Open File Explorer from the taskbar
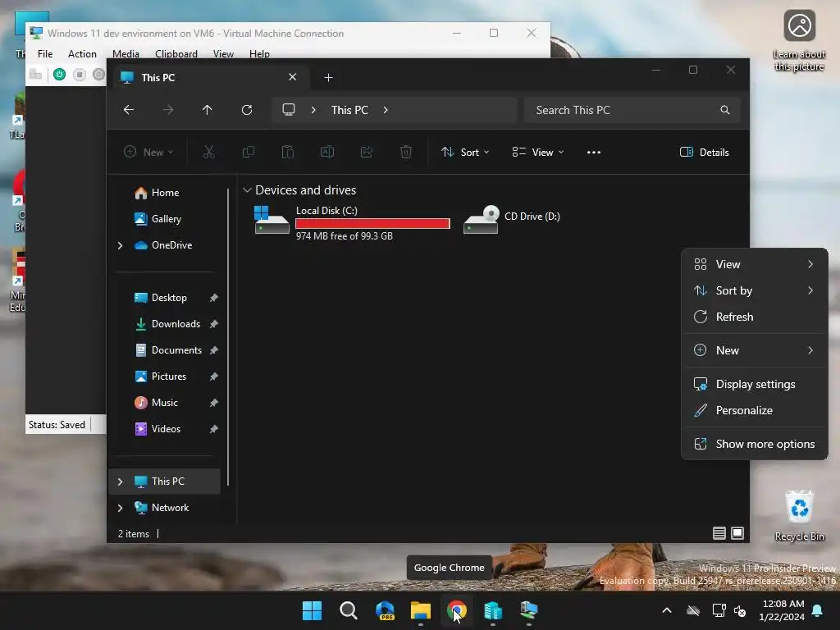840x630 pixels. [421, 610]
